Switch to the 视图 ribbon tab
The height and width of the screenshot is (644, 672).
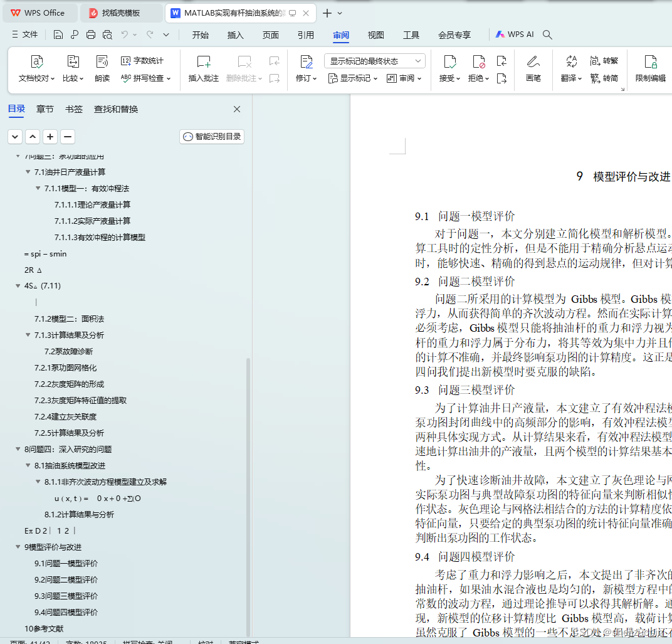376,35
